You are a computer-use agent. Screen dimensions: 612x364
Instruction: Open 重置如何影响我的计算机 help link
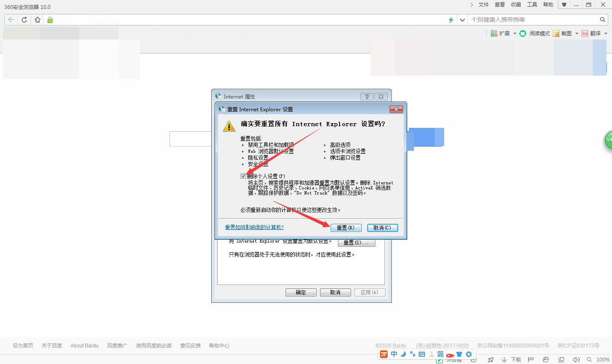point(254,227)
